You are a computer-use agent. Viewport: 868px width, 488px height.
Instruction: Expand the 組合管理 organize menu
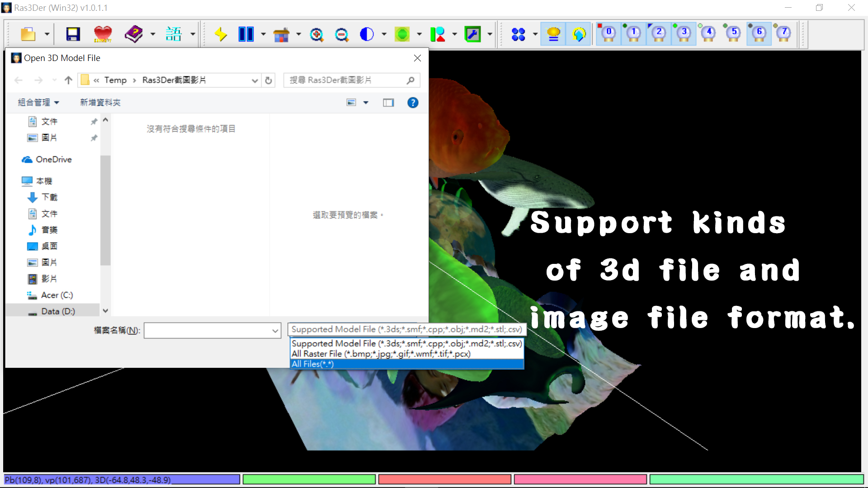pyautogui.click(x=38, y=103)
